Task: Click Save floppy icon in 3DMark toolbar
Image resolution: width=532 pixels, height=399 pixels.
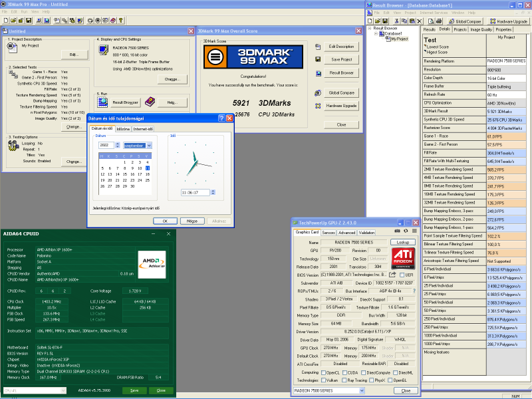Action: pos(29,21)
